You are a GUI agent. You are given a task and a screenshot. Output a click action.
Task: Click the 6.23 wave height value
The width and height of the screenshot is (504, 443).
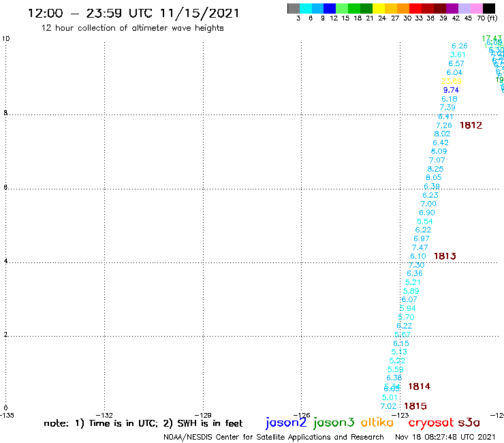[x=430, y=195]
